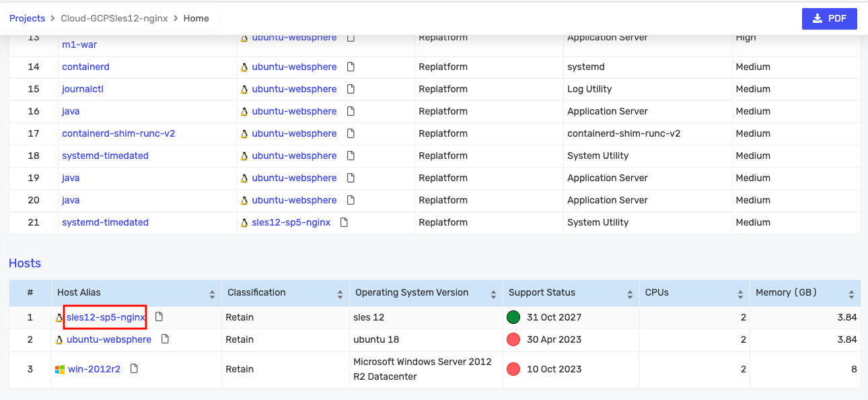Open m1-war application link
The height and width of the screenshot is (400, 868).
click(x=79, y=44)
